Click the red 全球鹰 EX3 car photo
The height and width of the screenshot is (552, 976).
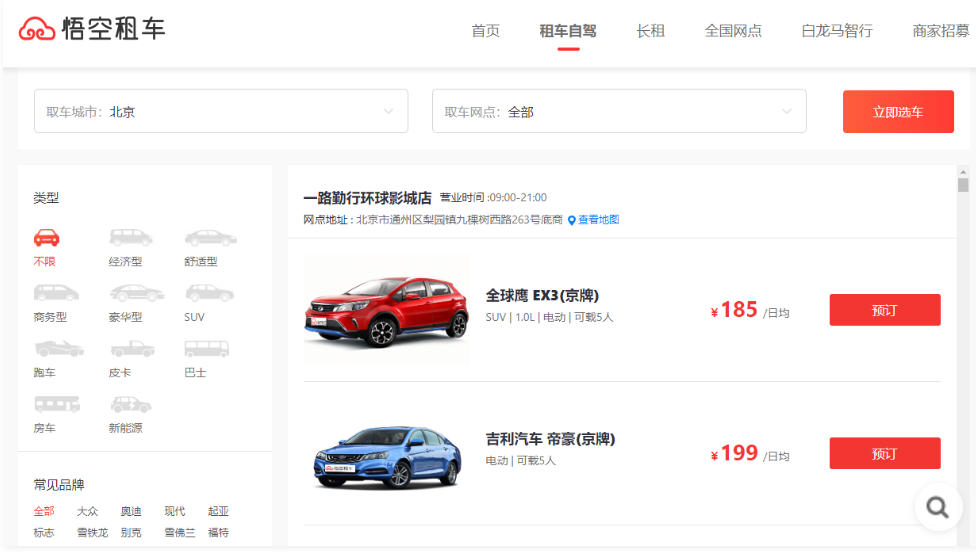[x=387, y=310]
